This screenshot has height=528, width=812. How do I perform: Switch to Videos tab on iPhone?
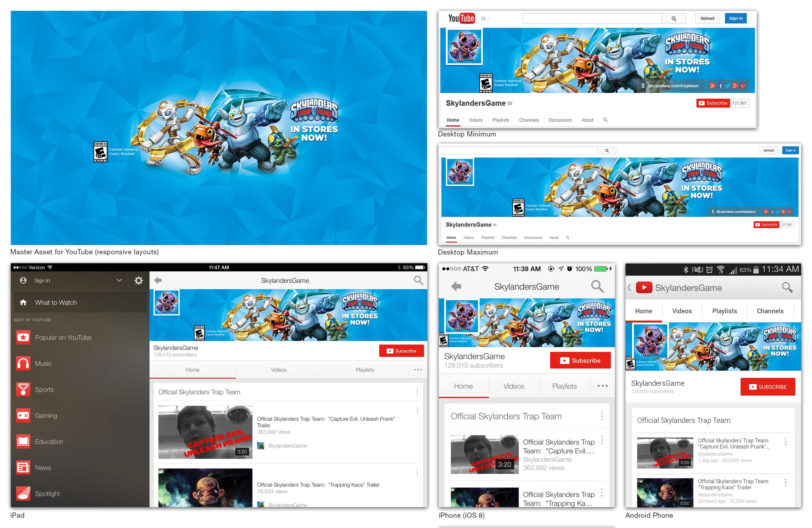tap(514, 386)
